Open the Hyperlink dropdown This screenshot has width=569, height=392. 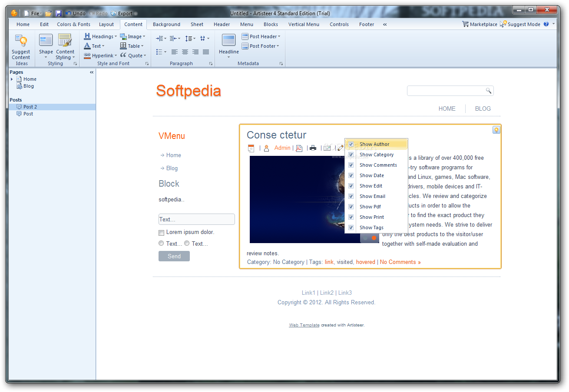point(100,56)
